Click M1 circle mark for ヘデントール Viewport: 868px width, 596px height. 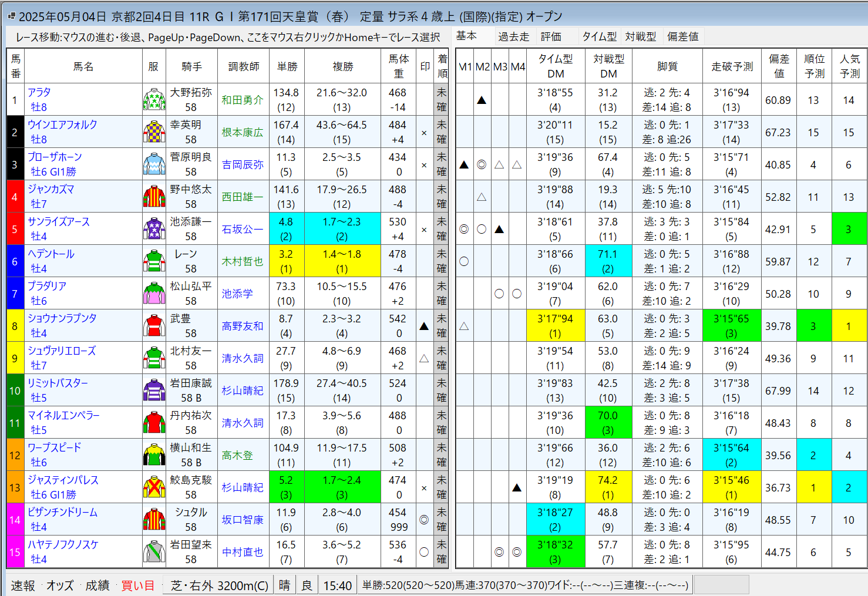pos(464,261)
